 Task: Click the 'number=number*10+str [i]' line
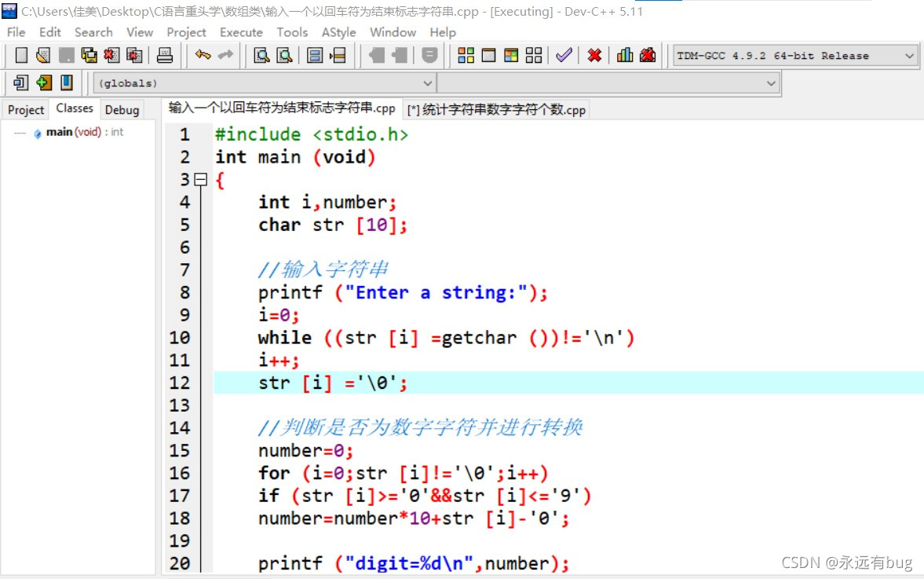(414, 519)
